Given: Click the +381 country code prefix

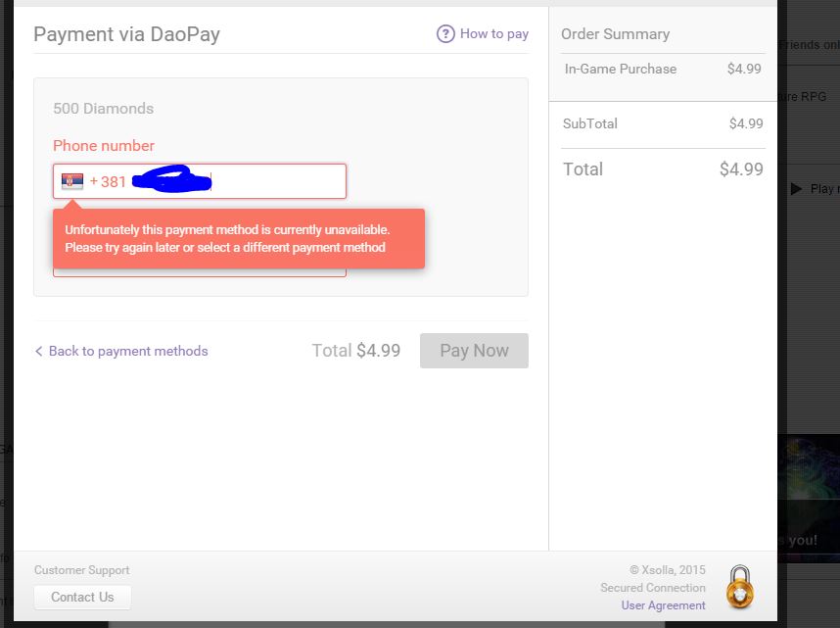Looking at the screenshot, I should [x=108, y=181].
